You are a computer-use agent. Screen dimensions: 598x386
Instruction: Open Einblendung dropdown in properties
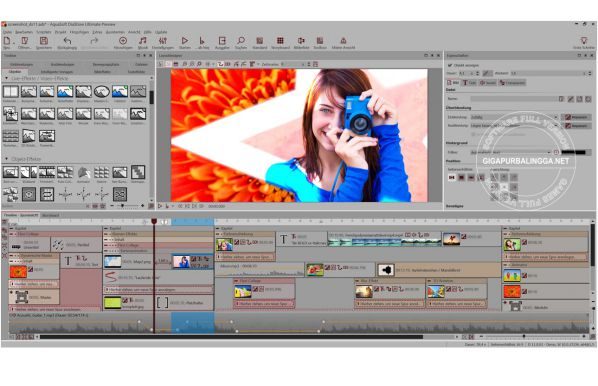(x=514, y=117)
